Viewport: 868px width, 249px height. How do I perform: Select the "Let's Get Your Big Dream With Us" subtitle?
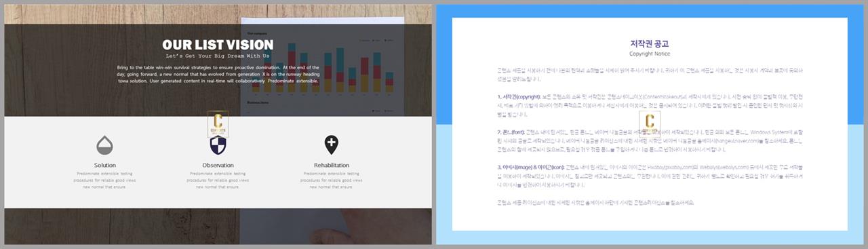coord(218,56)
